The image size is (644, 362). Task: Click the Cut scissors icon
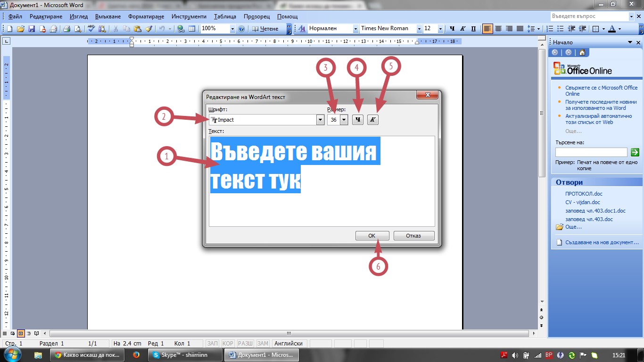pos(116,29)
